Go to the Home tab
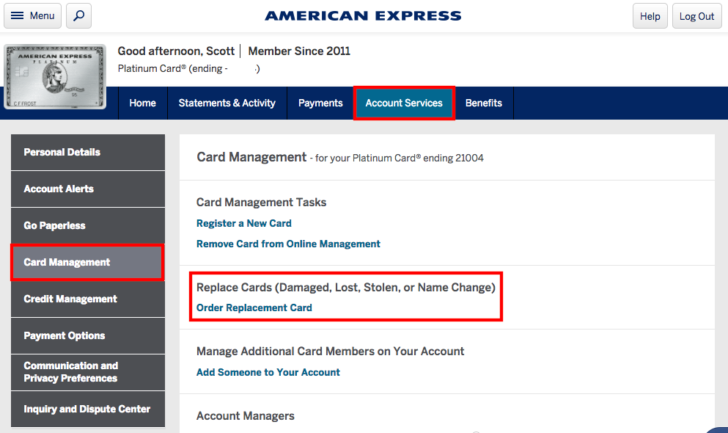The width and height of the screenshot is (728, 433). click(143, 103)
